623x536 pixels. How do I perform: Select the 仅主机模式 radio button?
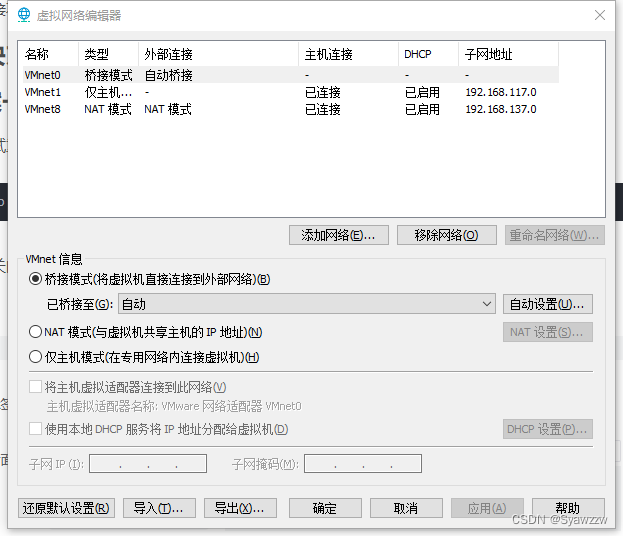coord(35,357)
